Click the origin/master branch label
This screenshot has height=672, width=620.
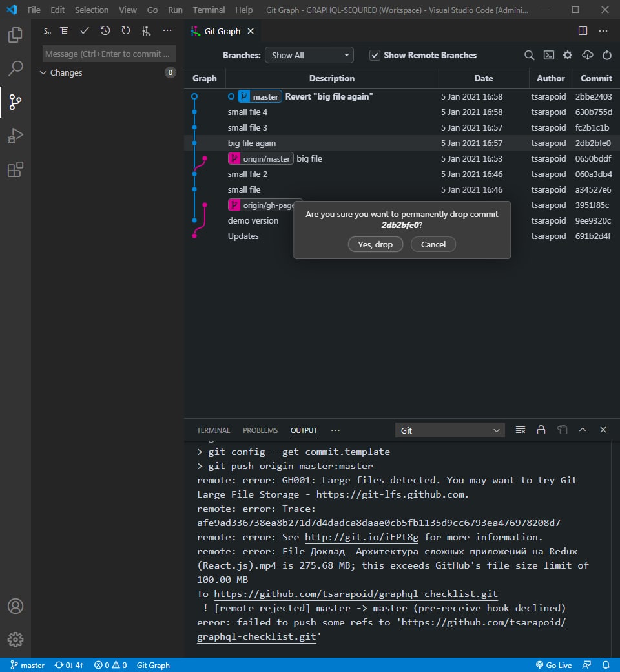261,158
